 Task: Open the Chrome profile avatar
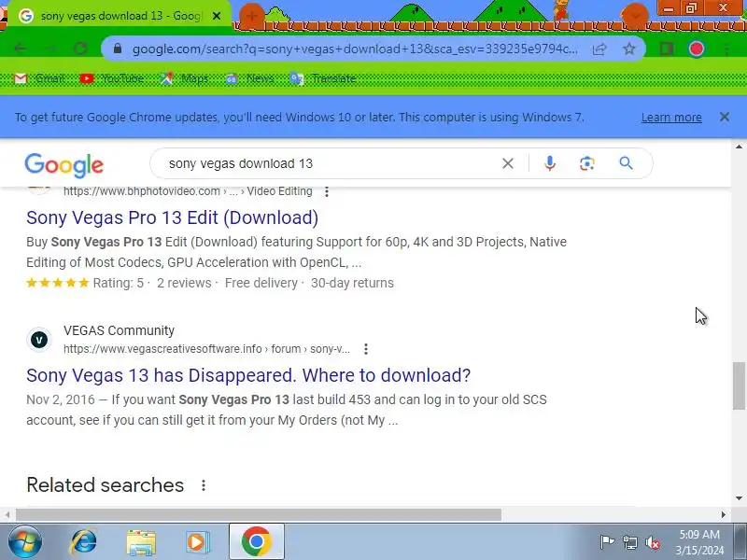[x=696, y=49]
